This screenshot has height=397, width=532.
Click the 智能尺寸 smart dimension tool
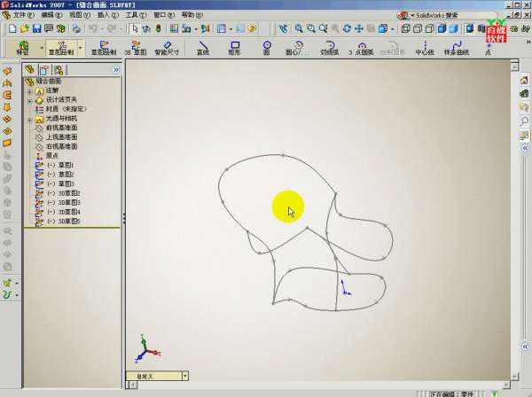click(167, 48)
